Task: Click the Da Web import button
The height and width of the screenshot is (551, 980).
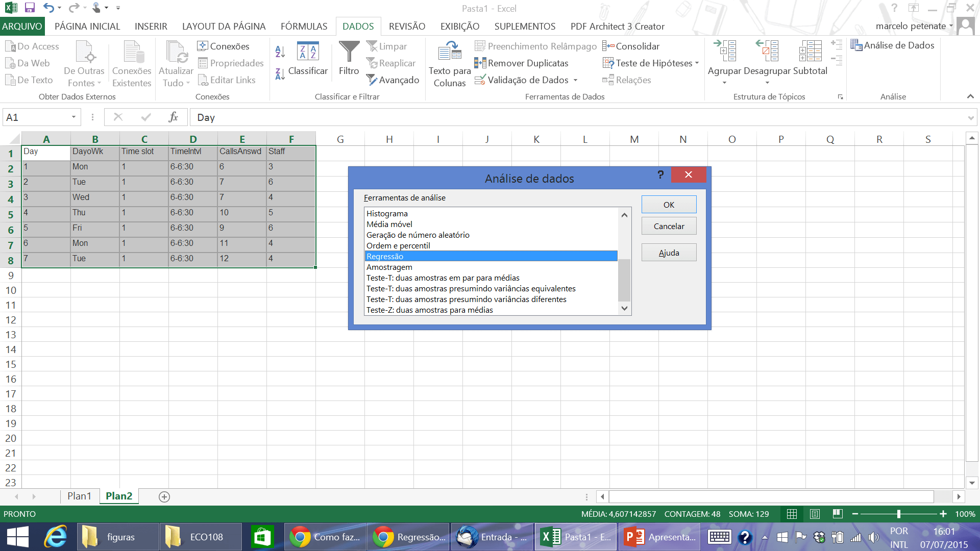Action: pos(28,63)
